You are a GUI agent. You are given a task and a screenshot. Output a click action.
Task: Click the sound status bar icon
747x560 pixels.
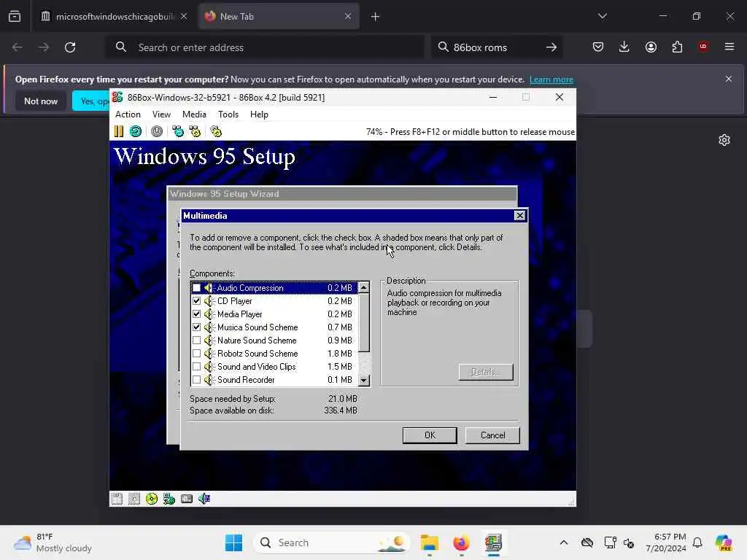(x=204, y=499)
